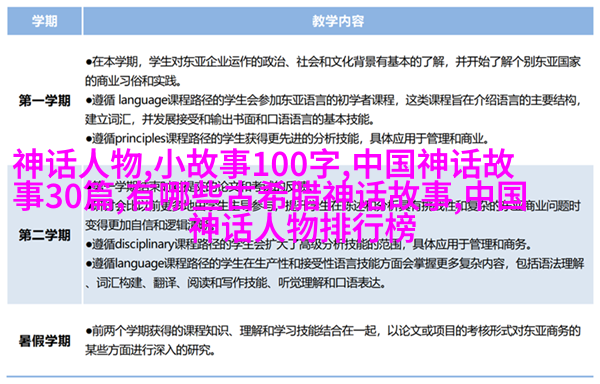This screenshot has height=384, width=600.
Task: Click the bullet starting '●遵循disciplinary课程路径的学生'
Action: [x=308, y=244]
